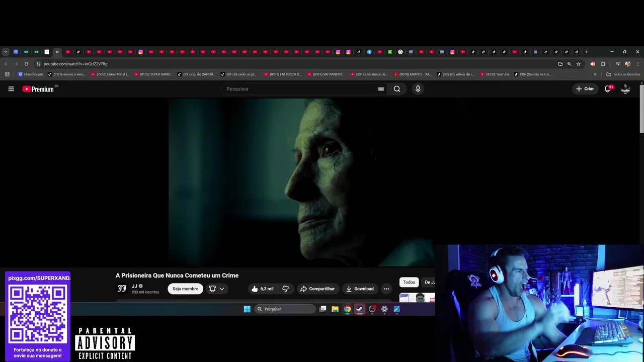
Task: Open the YouTube account avatar menu
Action: pos(625,89)
